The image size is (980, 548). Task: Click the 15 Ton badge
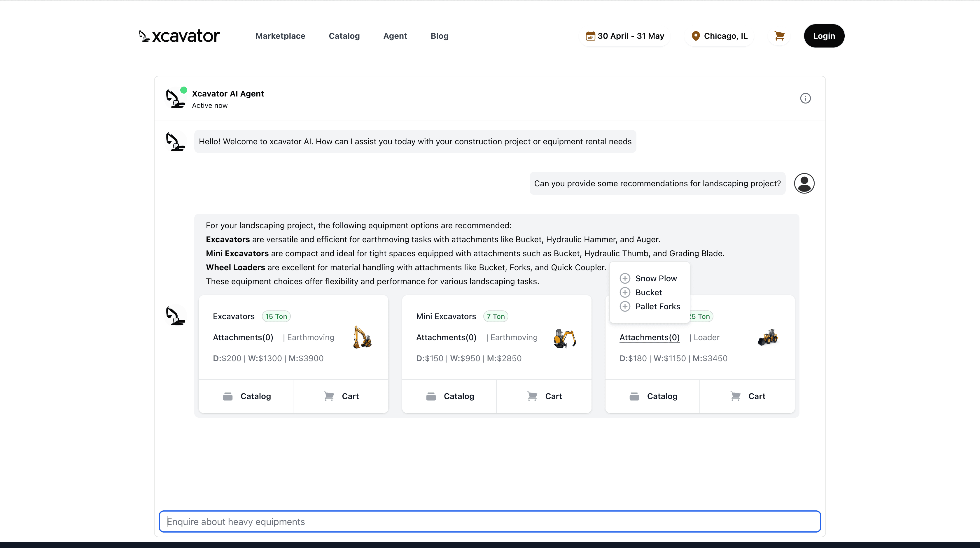point(276,316)
